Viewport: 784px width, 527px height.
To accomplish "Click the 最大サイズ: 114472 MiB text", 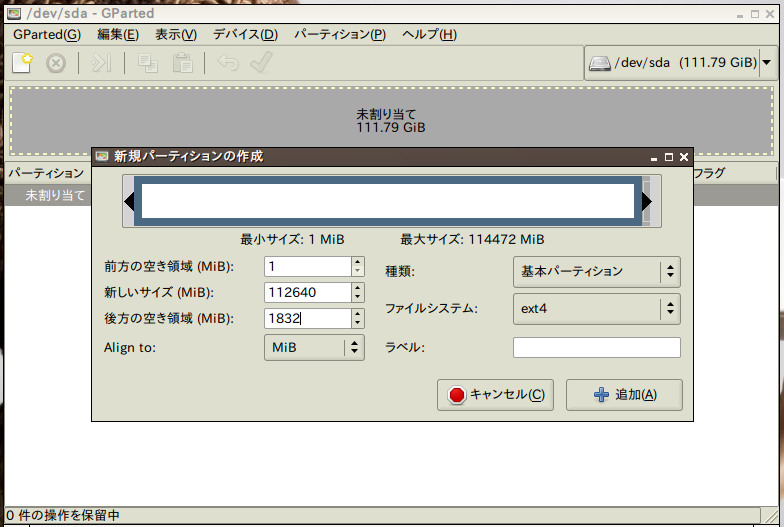I will click(472, 240).
